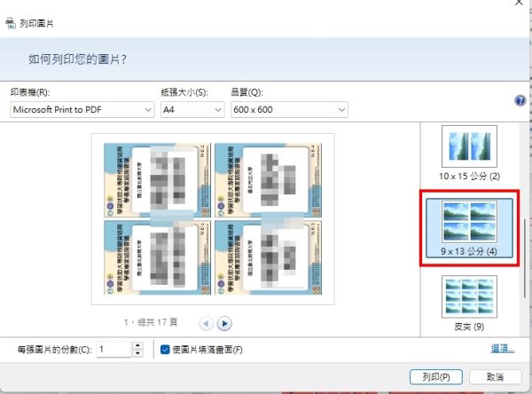Open the 印表機 printer dropdown
Image resolution: width=532 pixels, height=394 pixels.
(x=82, y=109)
